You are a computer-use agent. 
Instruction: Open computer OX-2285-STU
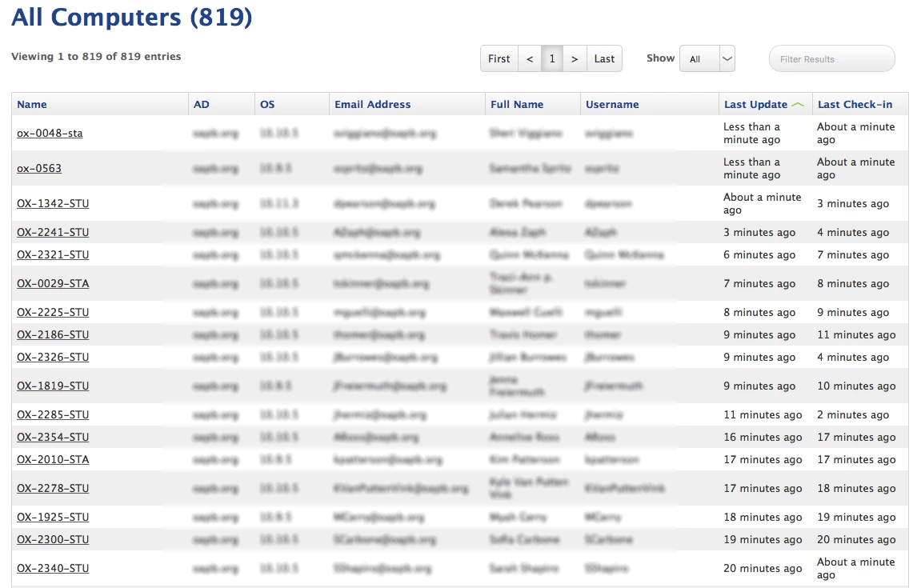tap(53, 414)
